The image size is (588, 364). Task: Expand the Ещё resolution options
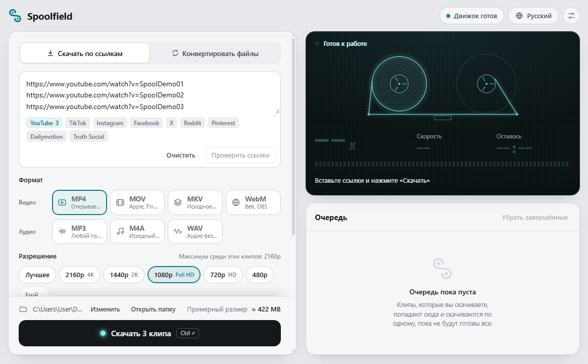point(34,292)
